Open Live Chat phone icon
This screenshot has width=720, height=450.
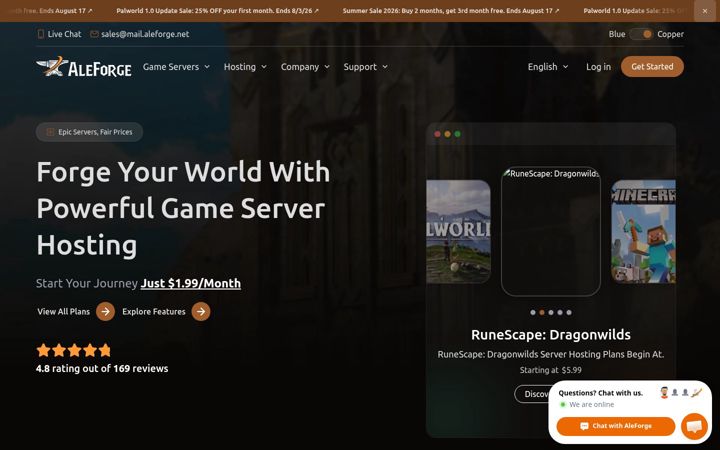point(40,34)
